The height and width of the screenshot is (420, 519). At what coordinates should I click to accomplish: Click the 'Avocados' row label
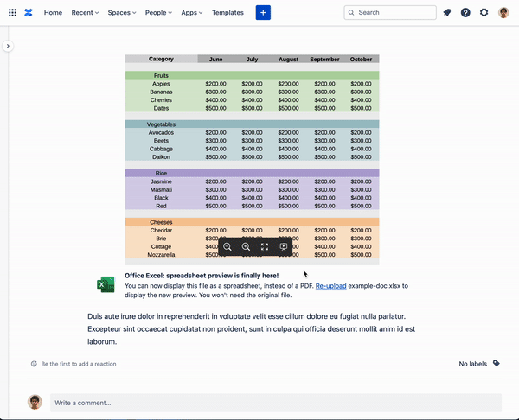[x=161, y=132]
